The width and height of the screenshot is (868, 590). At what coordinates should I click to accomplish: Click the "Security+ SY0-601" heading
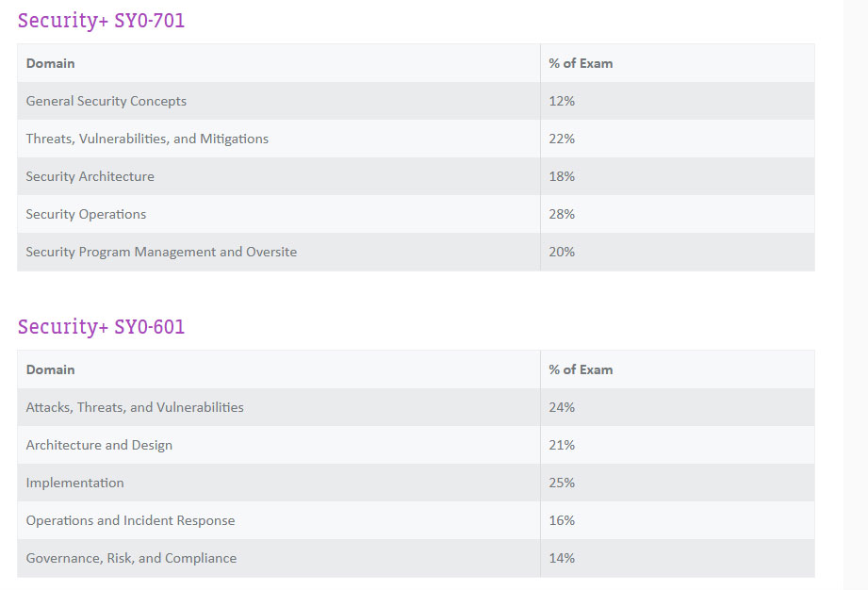point(101,326)
